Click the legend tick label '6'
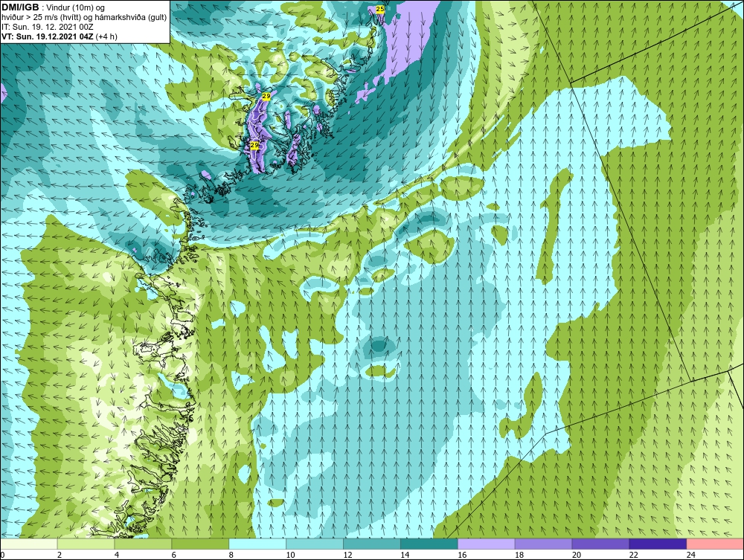This screenshot has height=560, width=744. [x=173, y=555]
